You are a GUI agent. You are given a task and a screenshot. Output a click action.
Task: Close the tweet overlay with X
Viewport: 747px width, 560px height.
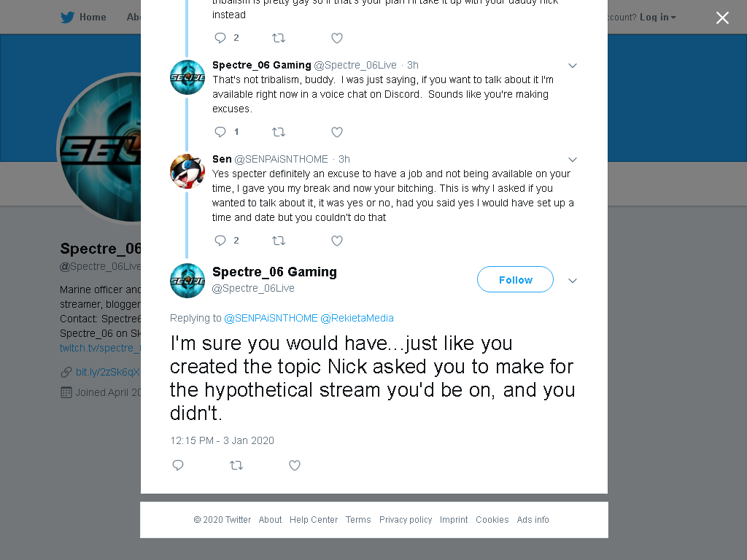coord(722,17)
